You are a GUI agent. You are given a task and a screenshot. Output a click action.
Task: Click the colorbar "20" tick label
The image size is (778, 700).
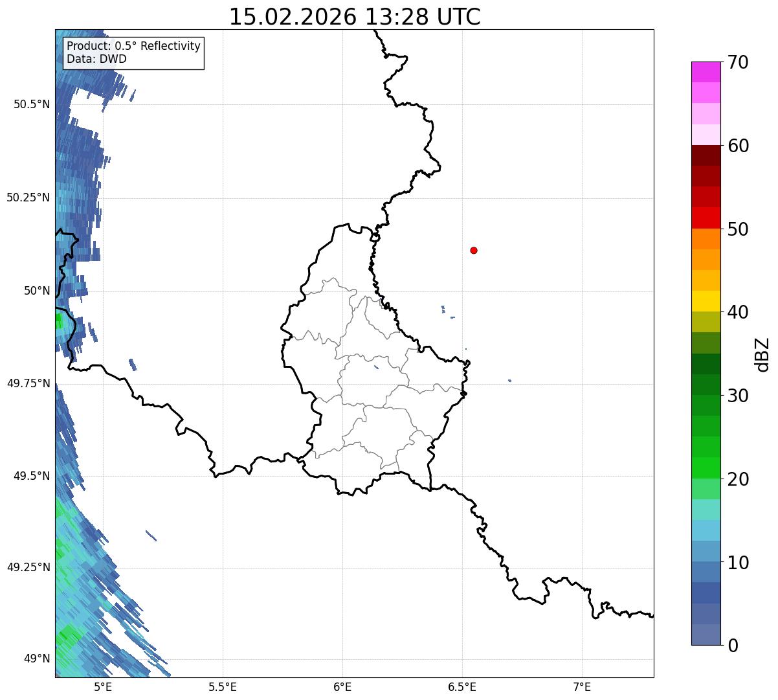pyautogui.click(x=739, y=479)
